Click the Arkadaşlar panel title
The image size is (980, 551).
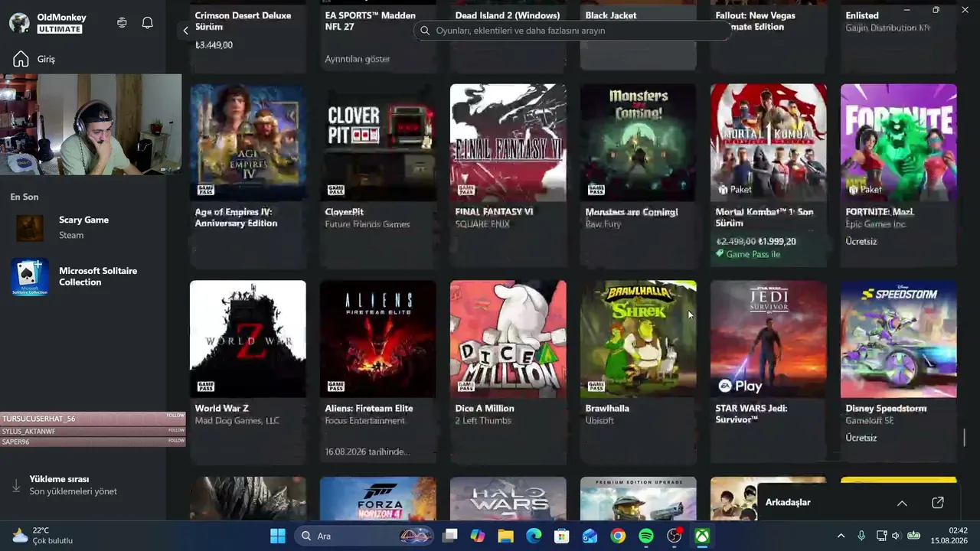(x=788, y=503)
